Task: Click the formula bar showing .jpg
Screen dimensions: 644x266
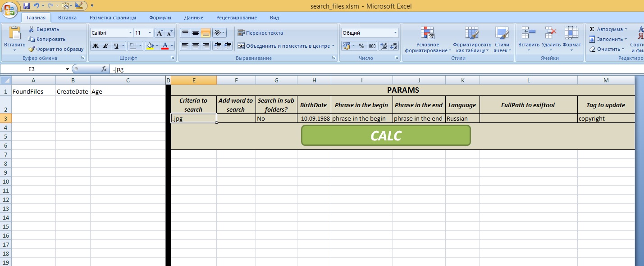Action: pyautogui.click(x=376, y=69)
